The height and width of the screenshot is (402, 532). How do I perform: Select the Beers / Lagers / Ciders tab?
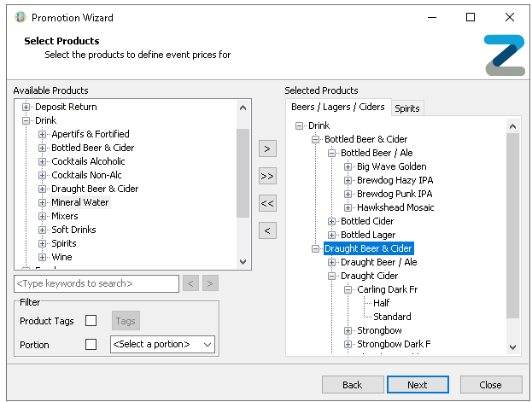[x=337, y=108]
